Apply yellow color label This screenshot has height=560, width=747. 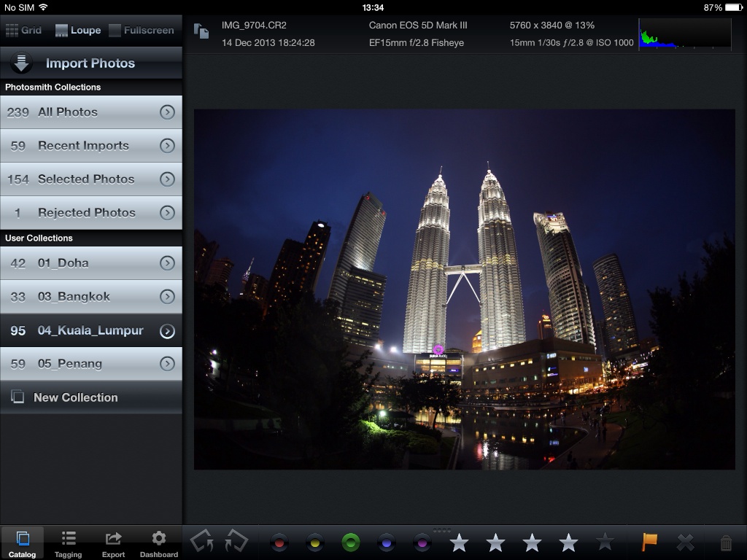click(x=315, y=542)
